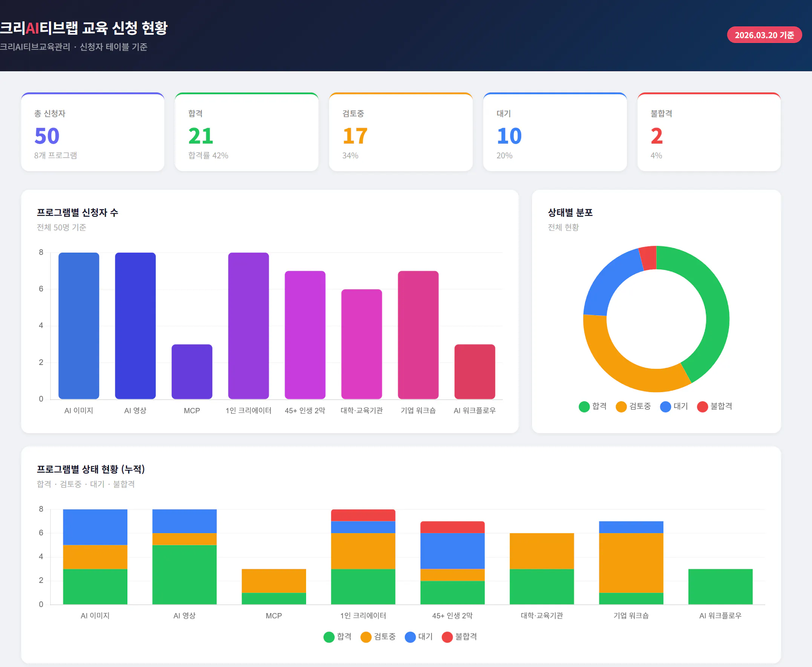This screenshot has height=667, width=812.
Task: Click the blue 대기 legend dot in donut chart
Action: [x=666, y=406]
